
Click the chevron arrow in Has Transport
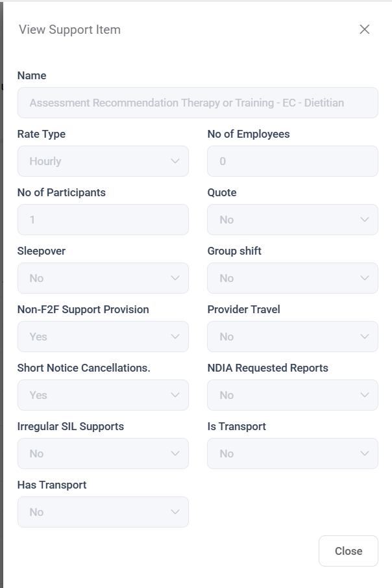175,512
